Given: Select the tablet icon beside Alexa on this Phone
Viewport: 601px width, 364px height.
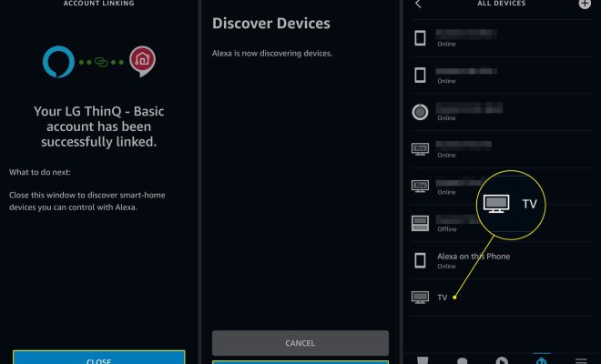Looking at the screenshot, I should click(x=420, y=260).
